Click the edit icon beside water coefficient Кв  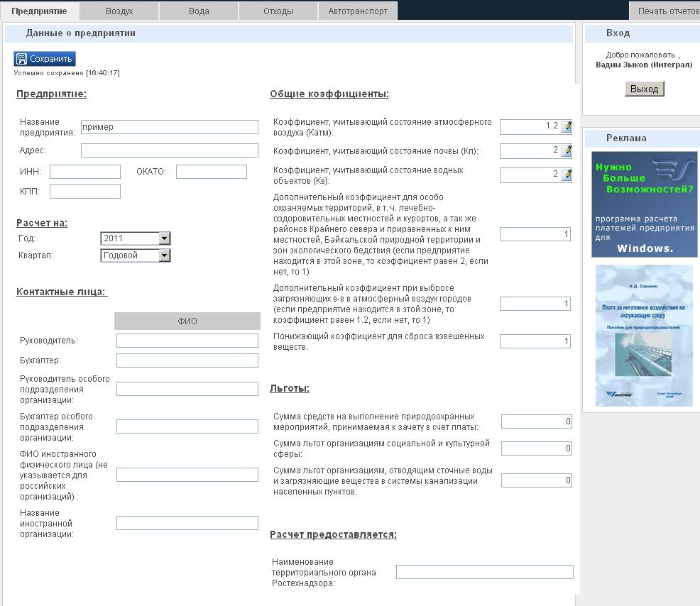pyautogui.click(x=566, y=175)
